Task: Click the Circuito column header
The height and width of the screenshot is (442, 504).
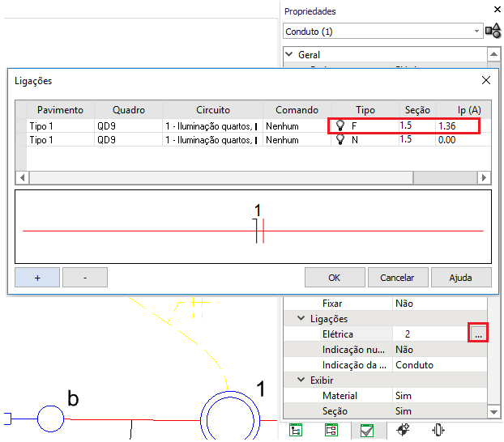Action: coord(212,110)
